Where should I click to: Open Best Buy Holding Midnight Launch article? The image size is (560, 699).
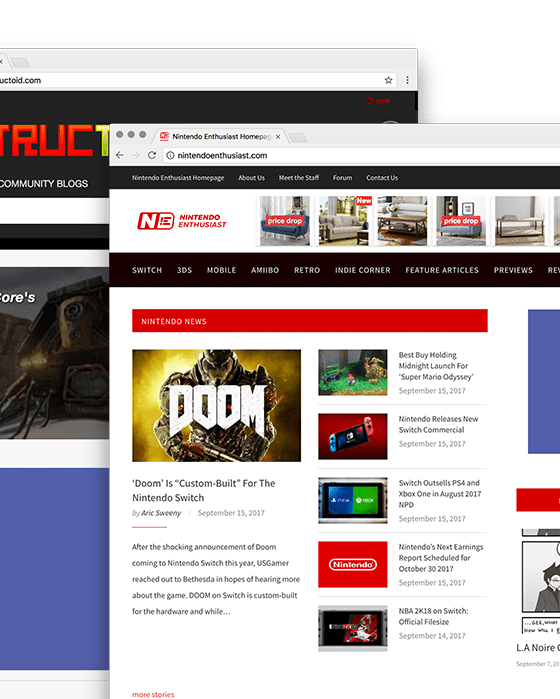pyautogui.click(x=436, y=366)
